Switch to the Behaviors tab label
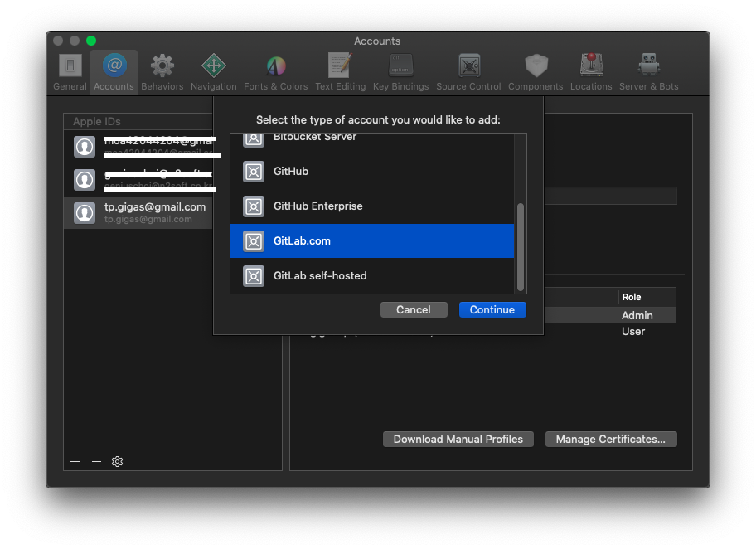756x549 pixels. [x=162, y=86]
